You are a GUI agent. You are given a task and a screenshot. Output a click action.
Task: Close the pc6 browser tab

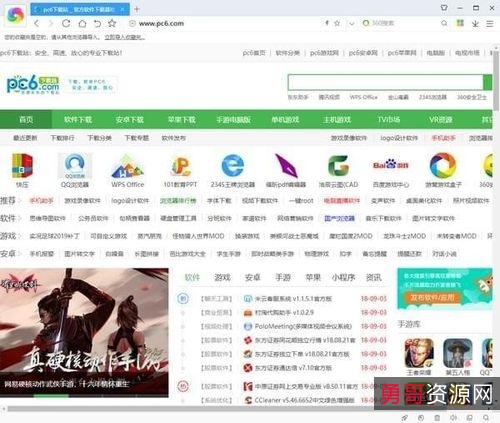point(123,9)
